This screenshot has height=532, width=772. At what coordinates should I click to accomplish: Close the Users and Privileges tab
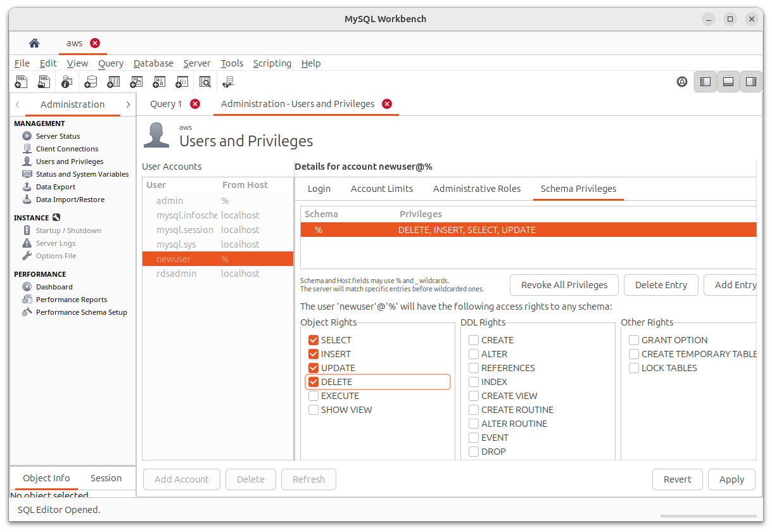387,104
